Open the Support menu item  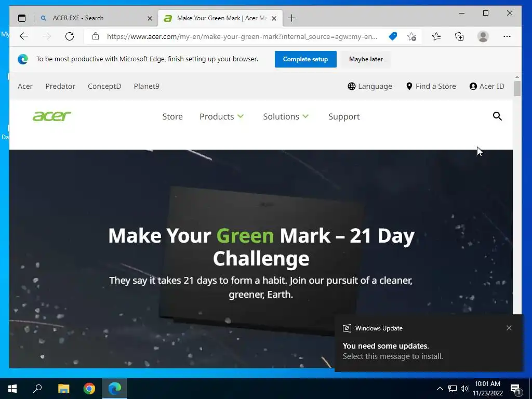344,116
